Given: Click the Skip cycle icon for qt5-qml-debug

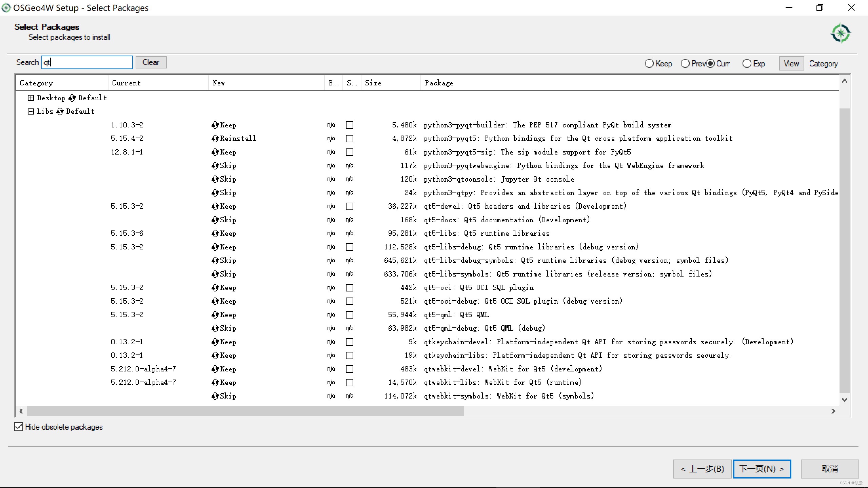Looking at the screenshot, I should pyautogui.click(x=215, y=328).
